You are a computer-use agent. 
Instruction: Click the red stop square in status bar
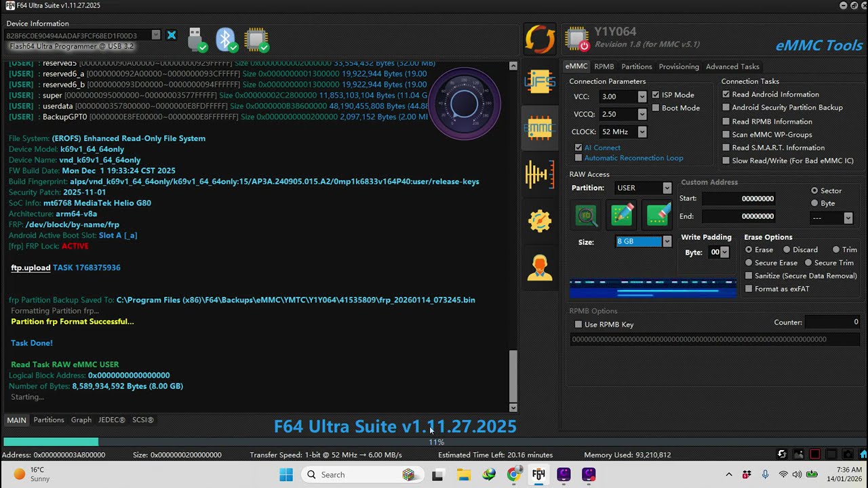pyautogui.click(x=815, y=455)
